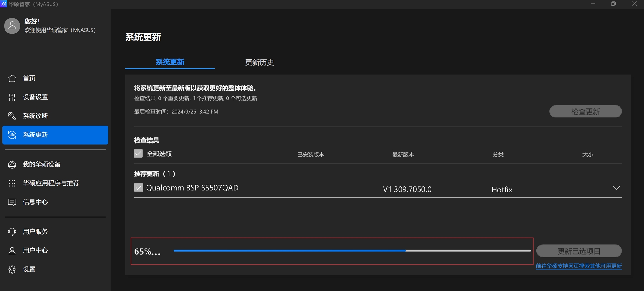This screenshot has height=291, width=644.
Task: Click the 设置 gear icon
Action: (12, 269)
